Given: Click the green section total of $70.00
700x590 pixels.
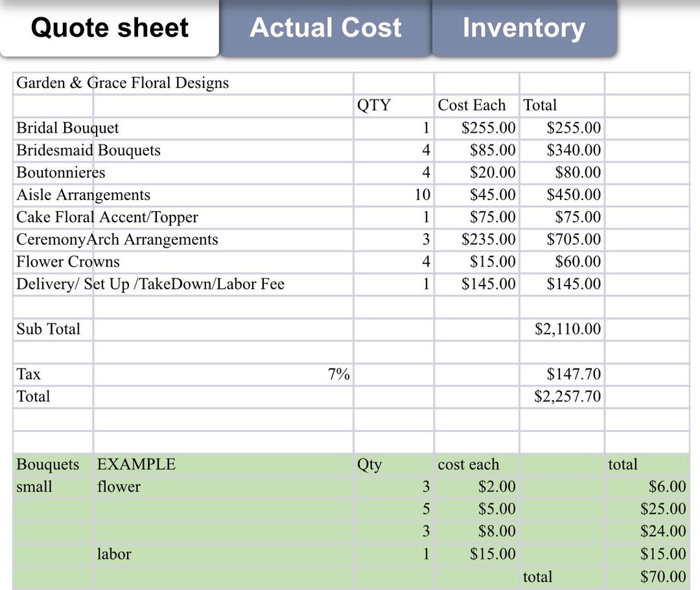Looking at the screenshot, I should tap(664, 576).
